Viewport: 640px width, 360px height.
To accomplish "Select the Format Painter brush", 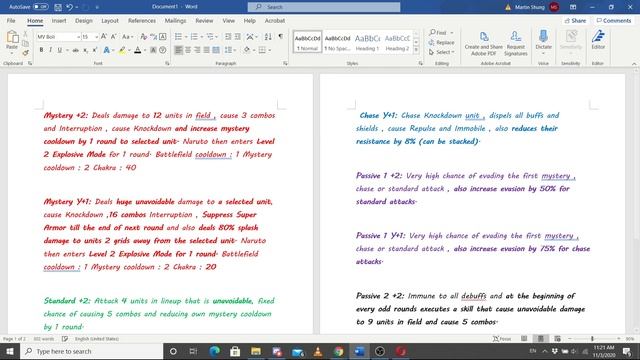I will click(25, 53).
